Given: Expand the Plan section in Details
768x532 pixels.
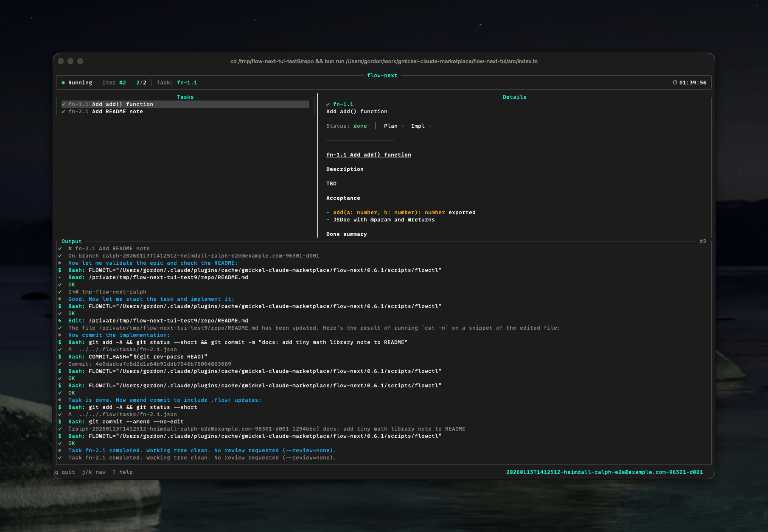Looking at the screenshot, I should coord(391,126).
